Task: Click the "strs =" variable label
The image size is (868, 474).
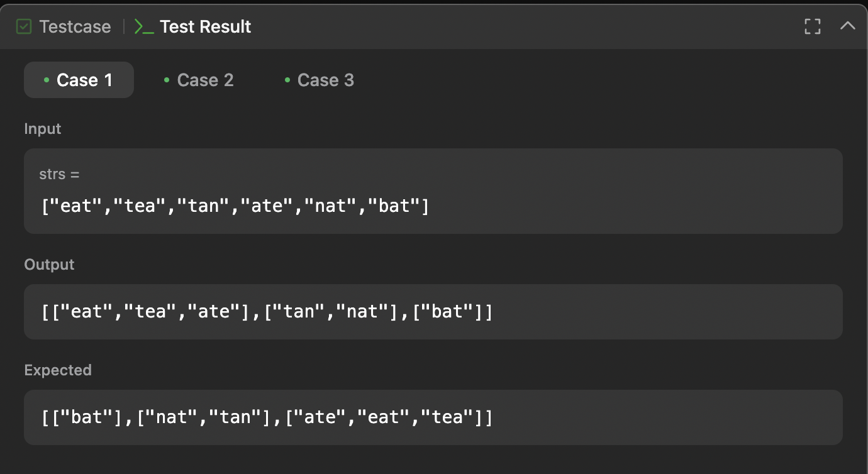Action: 59,174
